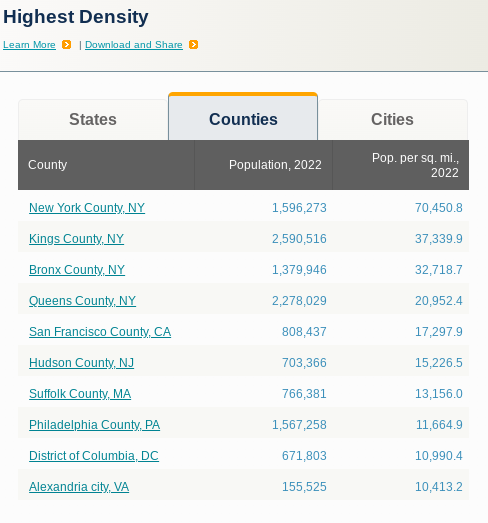Click density value 15,226.5
This screenshot has width=488, height=523.
click(x=439, y=363)
